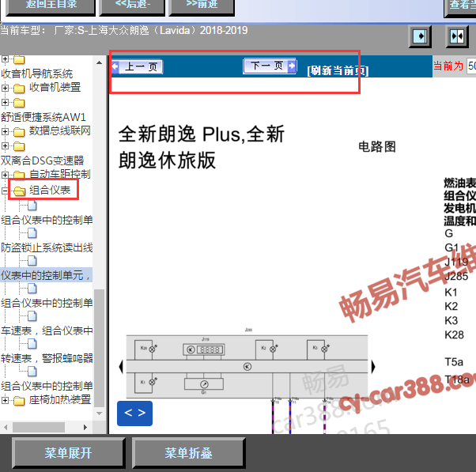Open 车速表，组合仪表中 document
The width and height of the screenshot is (476, 472).
coord(47,330)
